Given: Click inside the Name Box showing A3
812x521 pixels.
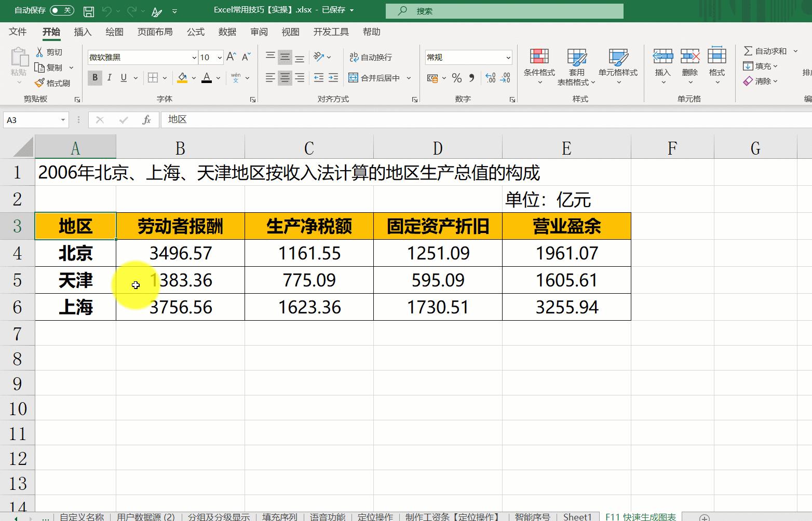Looking at the screenshot, I should pos(31,120).
